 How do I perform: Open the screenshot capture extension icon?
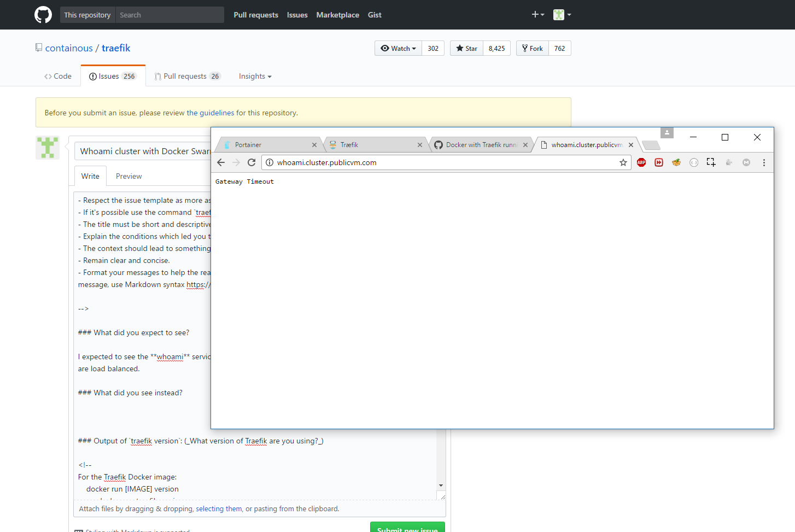click(711, 162)
